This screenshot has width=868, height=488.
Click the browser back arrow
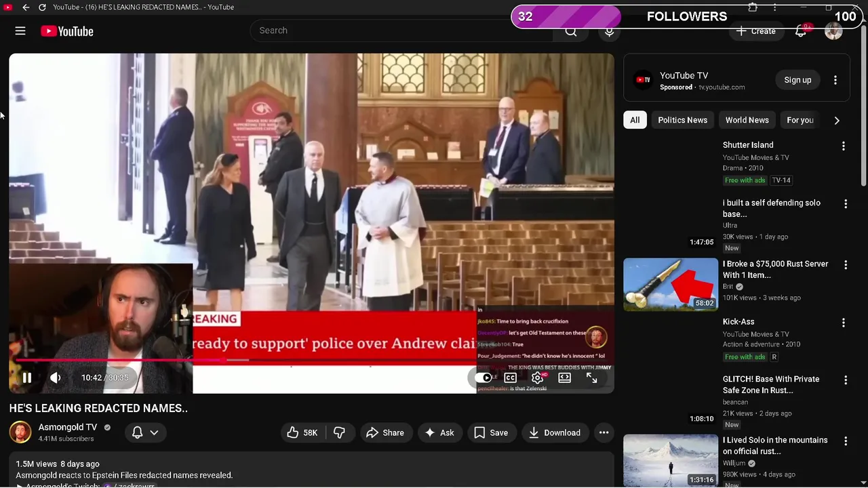[26, 7]
